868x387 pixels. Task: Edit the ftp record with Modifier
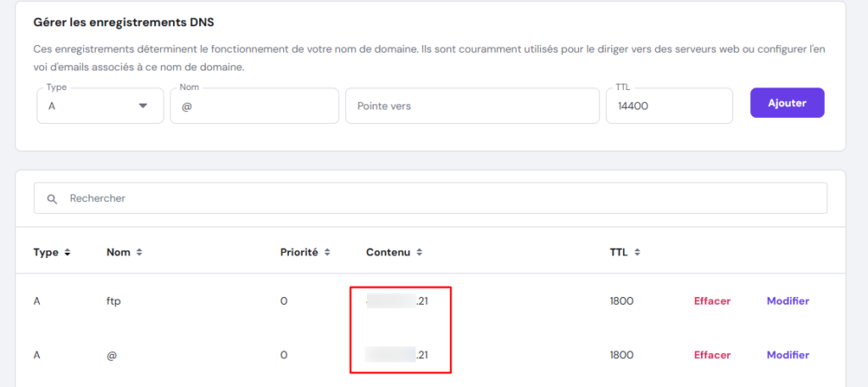pyautogui.click(x=787, y=301)
